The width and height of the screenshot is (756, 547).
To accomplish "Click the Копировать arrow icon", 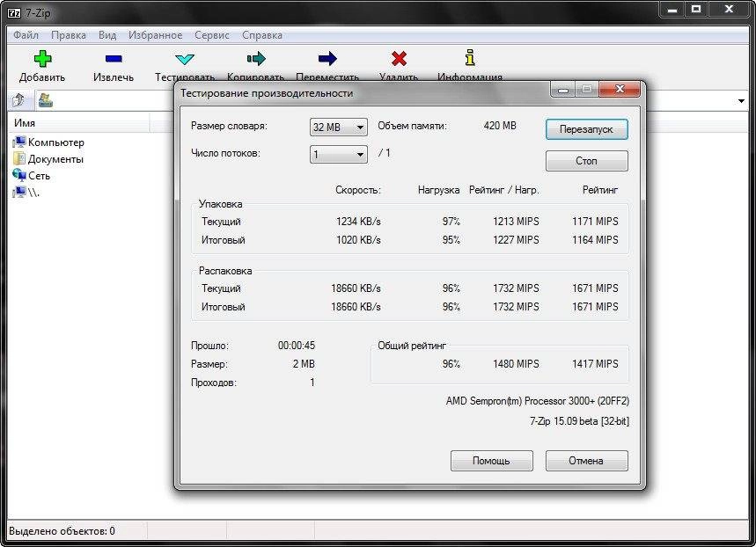I will (x=256, y=59).
